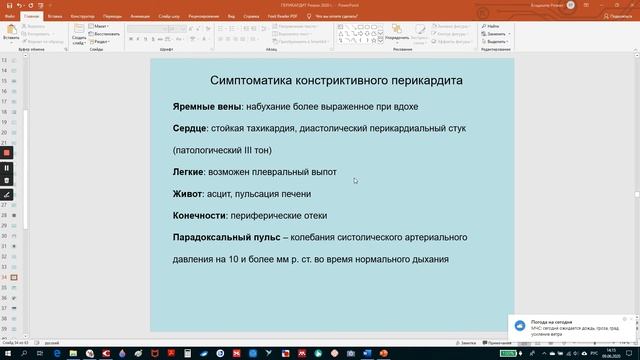Open camera app on taskbar
640x360 pixels.
coord(351,353)
